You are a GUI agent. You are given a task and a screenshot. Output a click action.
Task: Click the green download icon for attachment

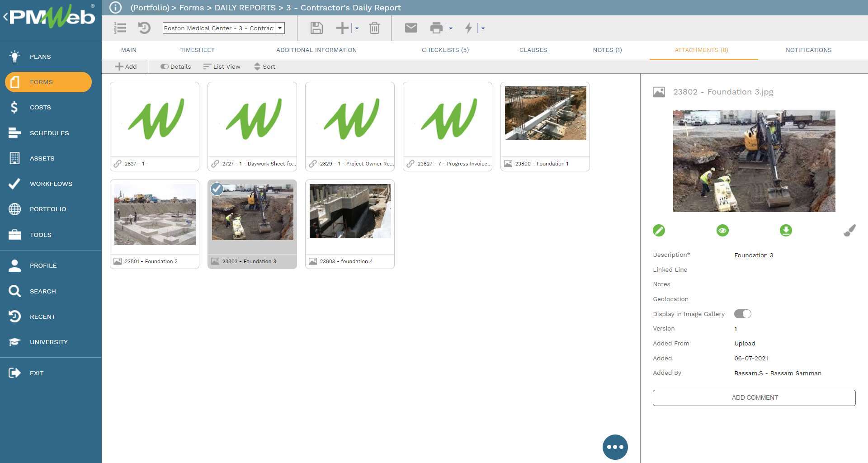tap(786, 231)
